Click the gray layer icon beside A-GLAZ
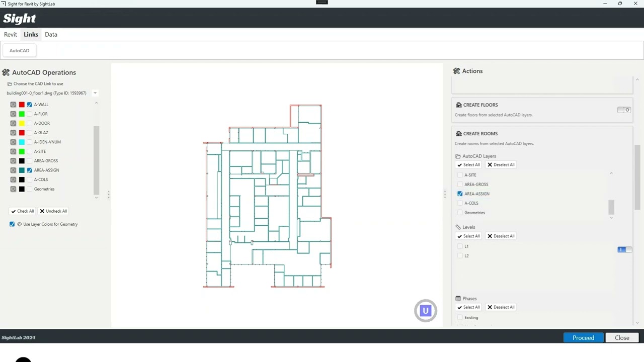The height and width of the screenshot is (362, 644). [x=13, y=133]
